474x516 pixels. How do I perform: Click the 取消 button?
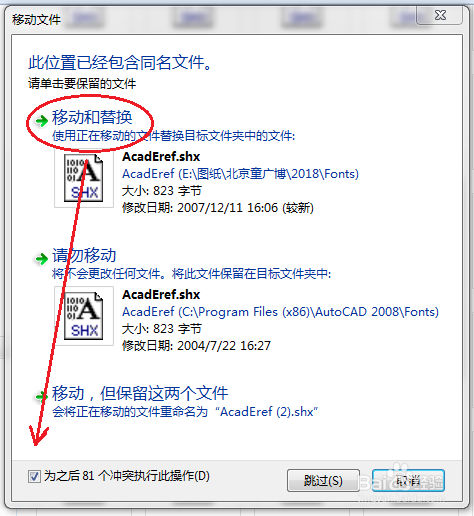point(408,480)
